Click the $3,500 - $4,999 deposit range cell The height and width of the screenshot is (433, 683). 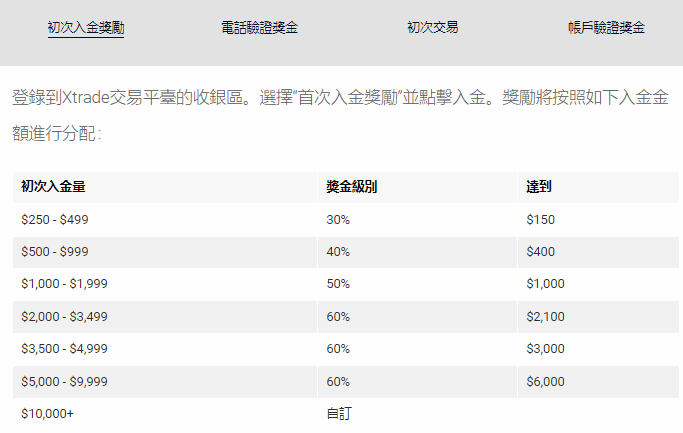[x=165, y=349]
